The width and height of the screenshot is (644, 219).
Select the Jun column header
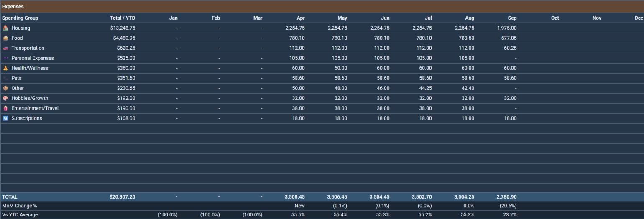coord(385,18)
